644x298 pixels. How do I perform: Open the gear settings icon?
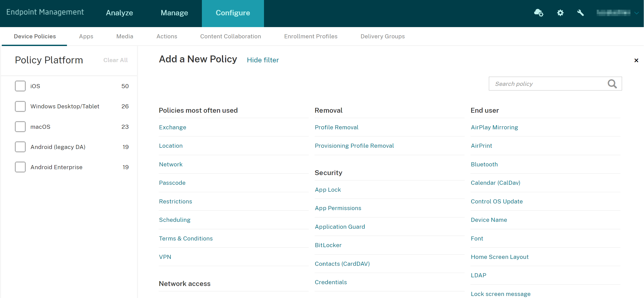pos(560,13)
